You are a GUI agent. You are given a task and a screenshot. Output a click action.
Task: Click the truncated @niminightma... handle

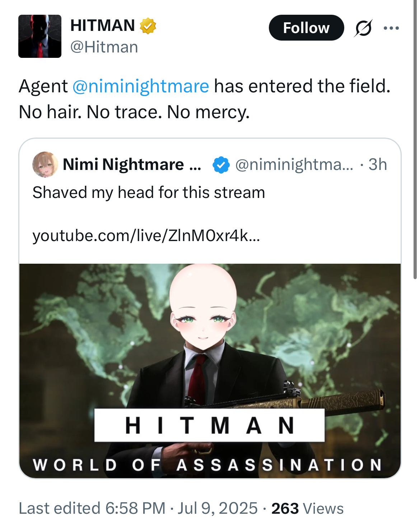pyautogui.click(x=294, y=165)
